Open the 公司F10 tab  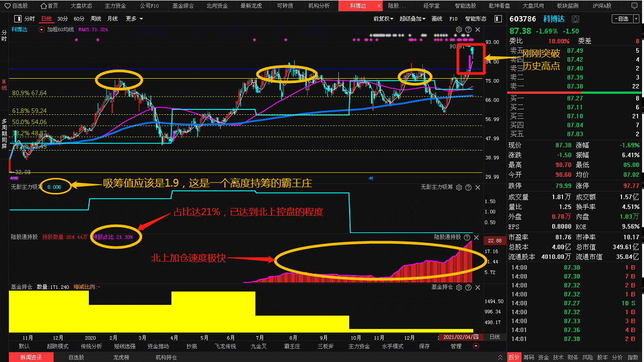click(149, 6)
